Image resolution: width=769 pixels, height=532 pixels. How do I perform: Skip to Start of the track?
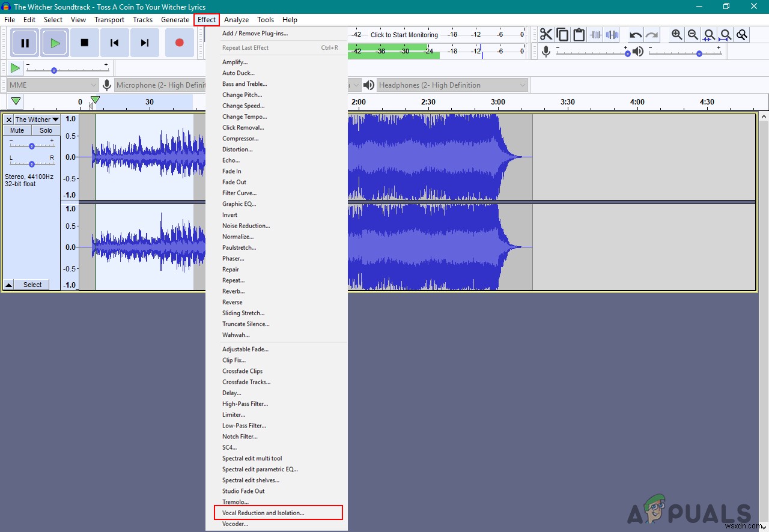point(114,43)
